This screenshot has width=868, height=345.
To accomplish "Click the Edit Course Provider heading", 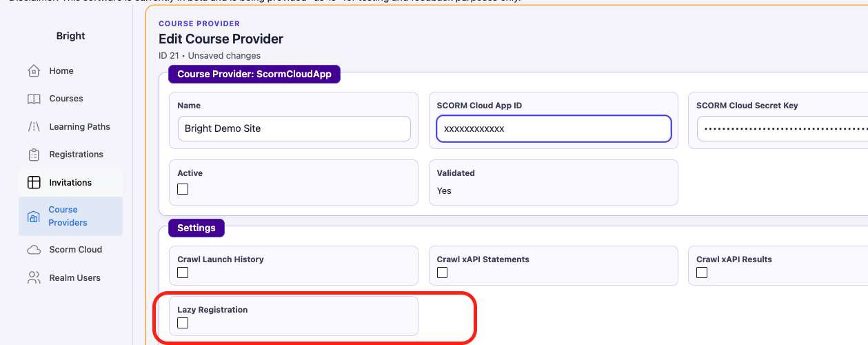I will (x=221, y=39).
